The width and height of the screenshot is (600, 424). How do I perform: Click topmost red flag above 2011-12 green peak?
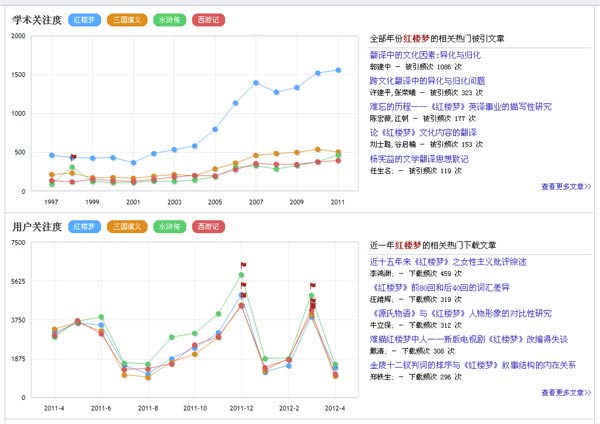click(x=243, y=265)
